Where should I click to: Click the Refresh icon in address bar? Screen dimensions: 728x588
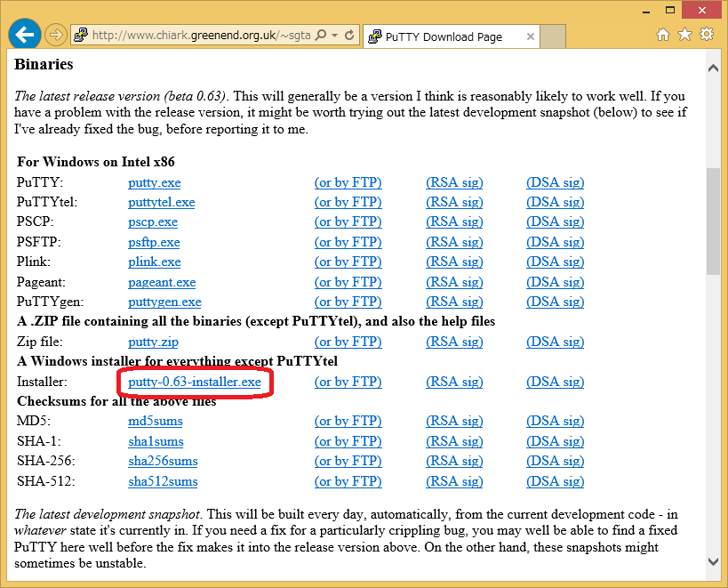pyautogui.click(x=349, y=35)
